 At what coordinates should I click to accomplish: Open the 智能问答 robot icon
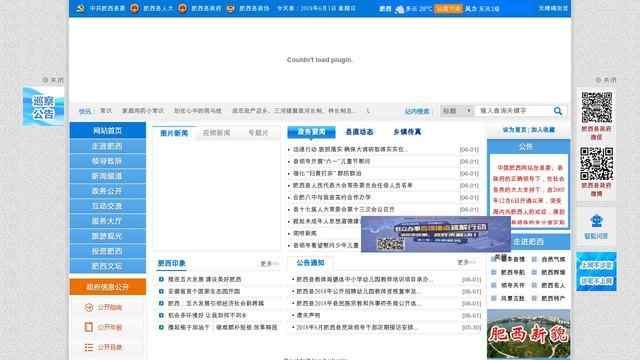click(x=596, y=221)
